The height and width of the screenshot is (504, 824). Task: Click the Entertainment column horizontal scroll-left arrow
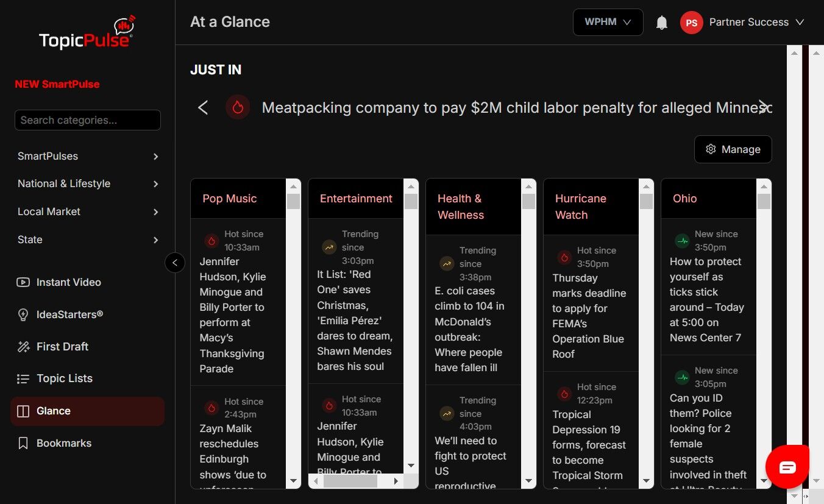(316, 481)
